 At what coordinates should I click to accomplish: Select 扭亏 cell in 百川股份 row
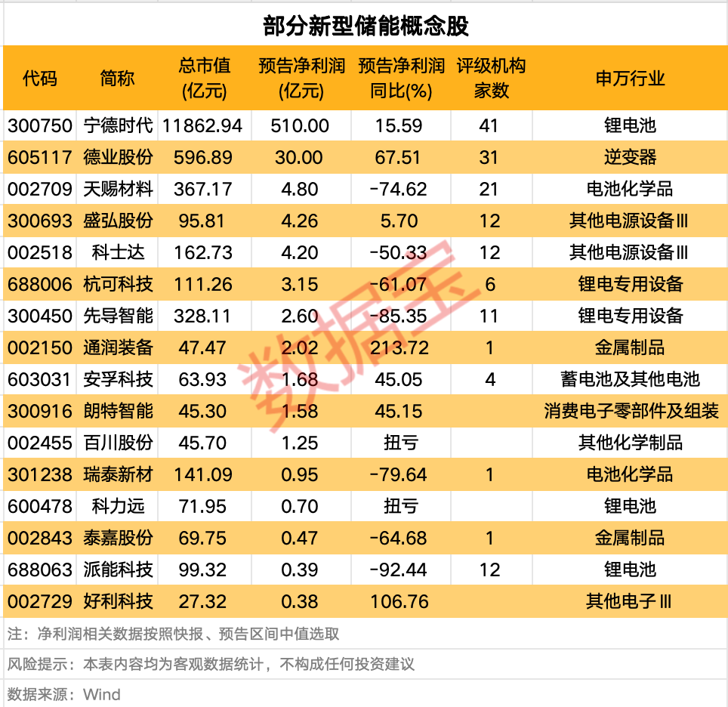tap(401, 443)
